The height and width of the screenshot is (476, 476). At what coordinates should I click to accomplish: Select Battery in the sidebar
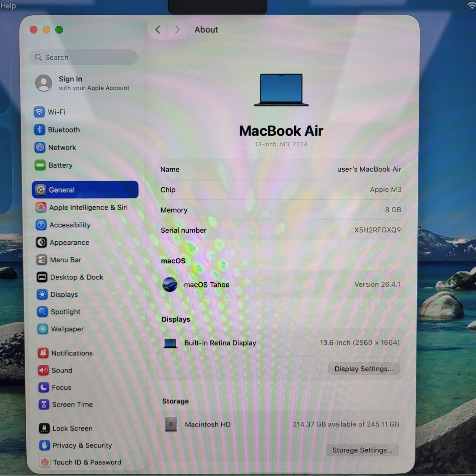tap(61, 165)
